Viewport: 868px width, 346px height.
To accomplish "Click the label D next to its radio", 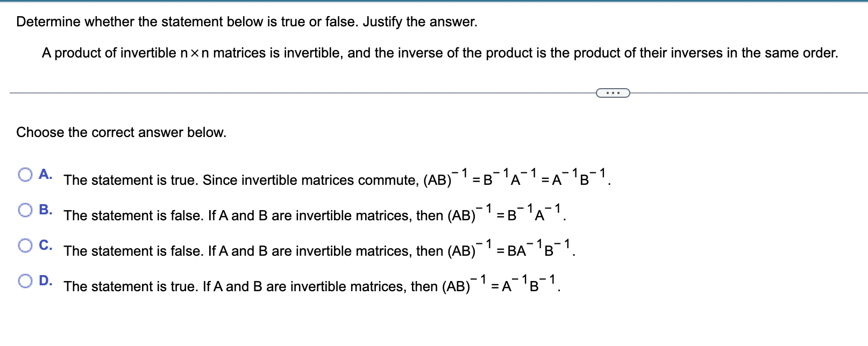I will (46, 280).
